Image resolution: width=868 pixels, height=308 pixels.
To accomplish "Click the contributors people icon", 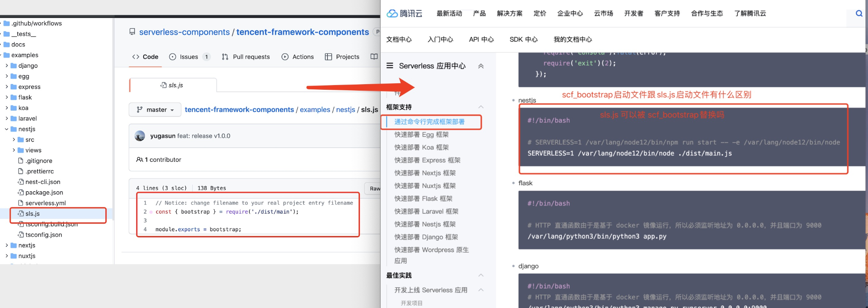I will [x=140, y=160].
